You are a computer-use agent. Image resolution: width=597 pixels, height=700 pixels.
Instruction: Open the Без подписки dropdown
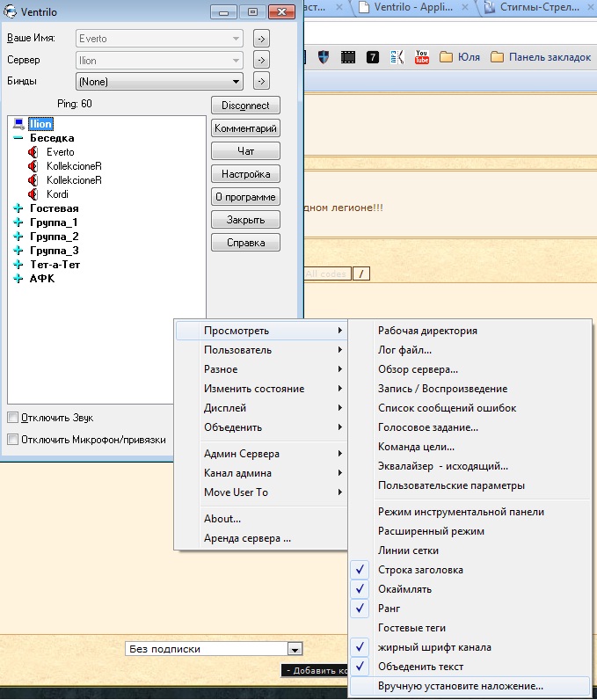click(214, 649)
